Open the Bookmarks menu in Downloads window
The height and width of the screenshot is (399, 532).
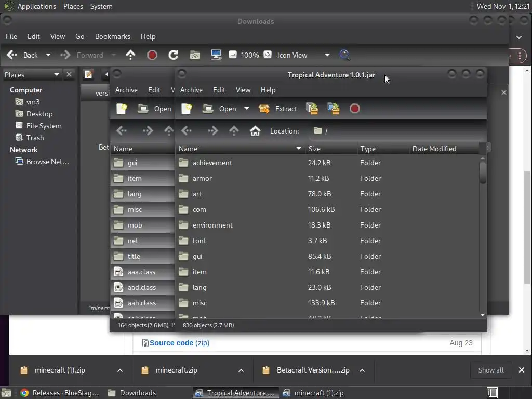click(x=113, y=37)
